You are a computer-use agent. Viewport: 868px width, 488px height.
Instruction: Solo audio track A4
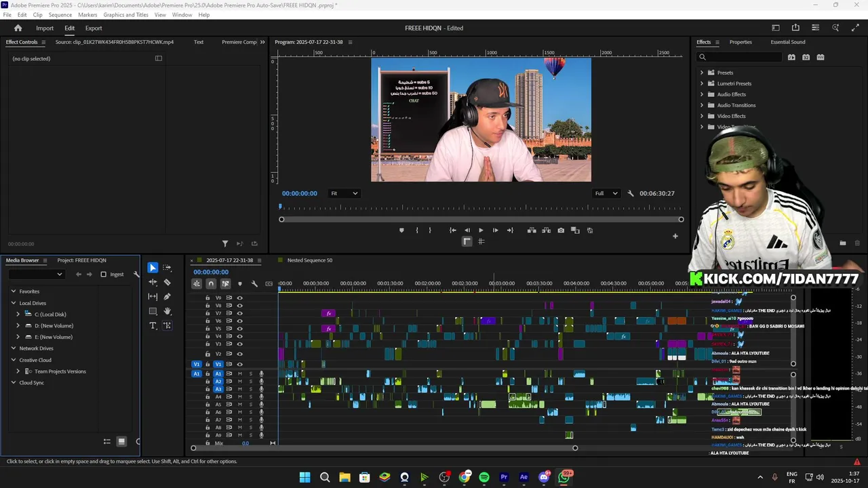coord(250,396)
